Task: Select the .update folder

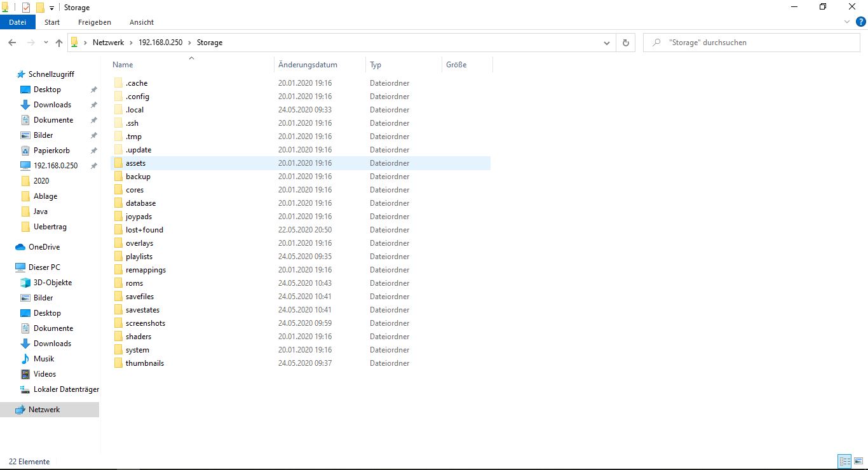Action: coord(139,150)
